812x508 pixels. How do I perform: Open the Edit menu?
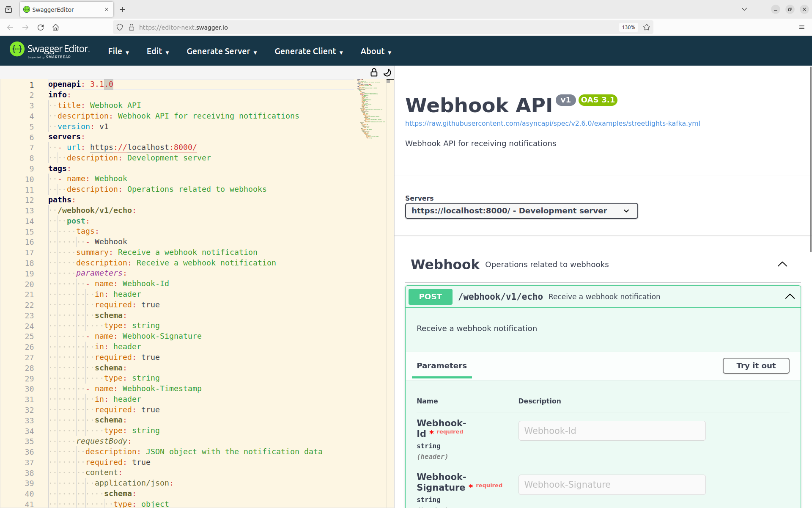click(x=158, y=51)
